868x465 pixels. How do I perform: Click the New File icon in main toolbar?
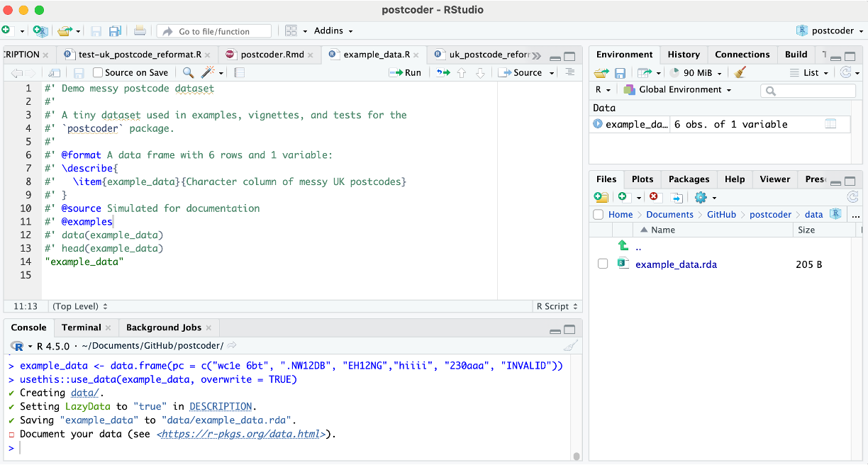tap(6, 30)
